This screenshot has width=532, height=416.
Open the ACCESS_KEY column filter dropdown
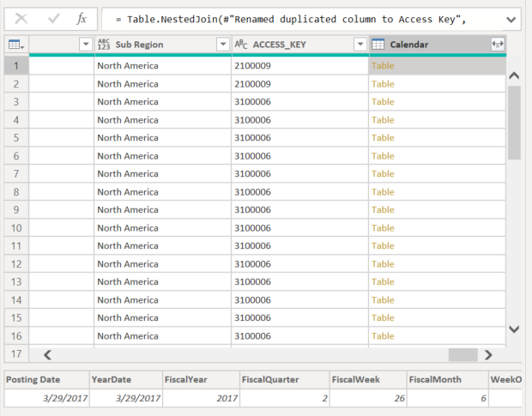(x=360, y=44)
